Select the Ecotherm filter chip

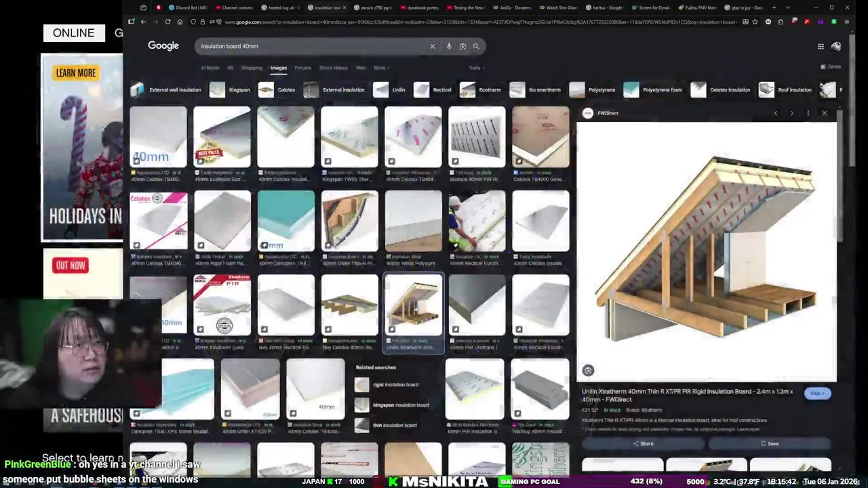tap(481, 89)
